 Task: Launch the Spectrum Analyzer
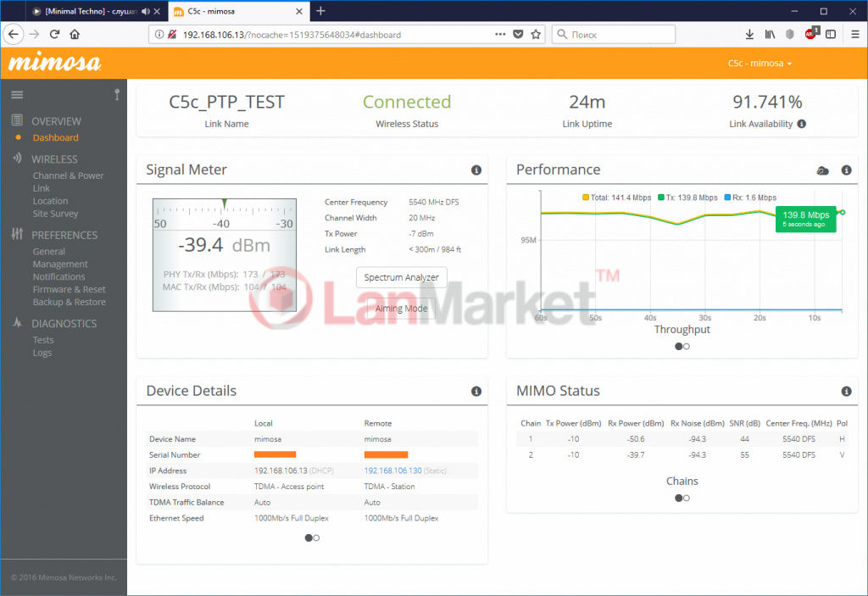401,277
